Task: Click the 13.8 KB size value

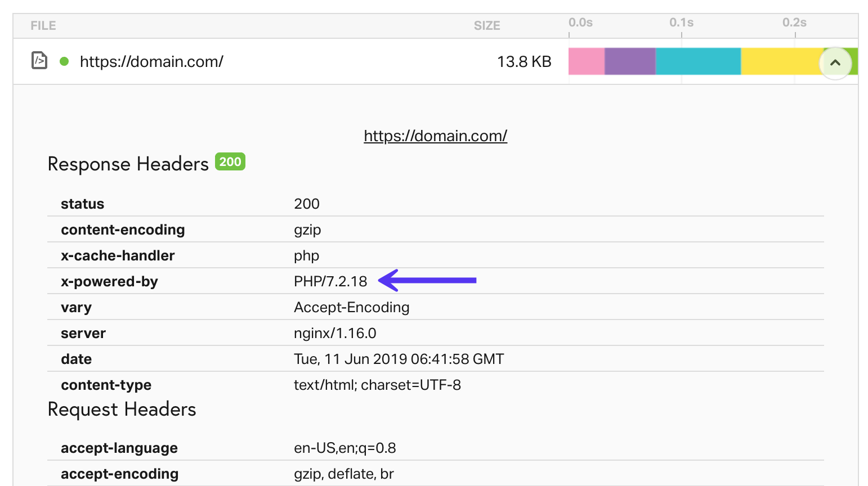Action: point(524,61)
